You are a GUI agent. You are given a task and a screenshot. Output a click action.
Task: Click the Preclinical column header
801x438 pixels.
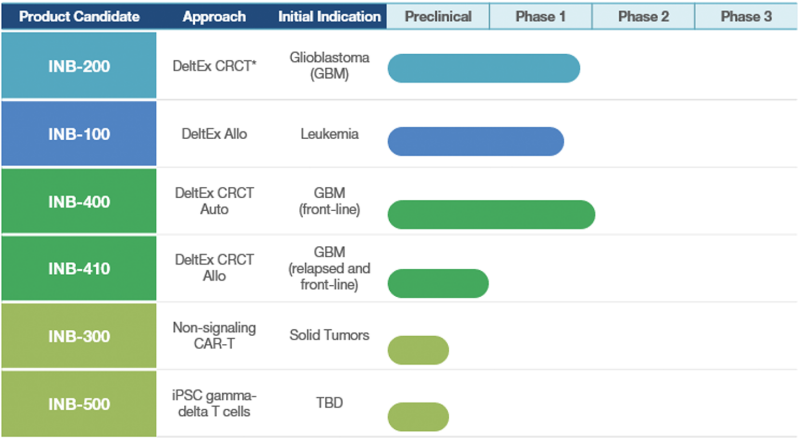coord(437,17)
